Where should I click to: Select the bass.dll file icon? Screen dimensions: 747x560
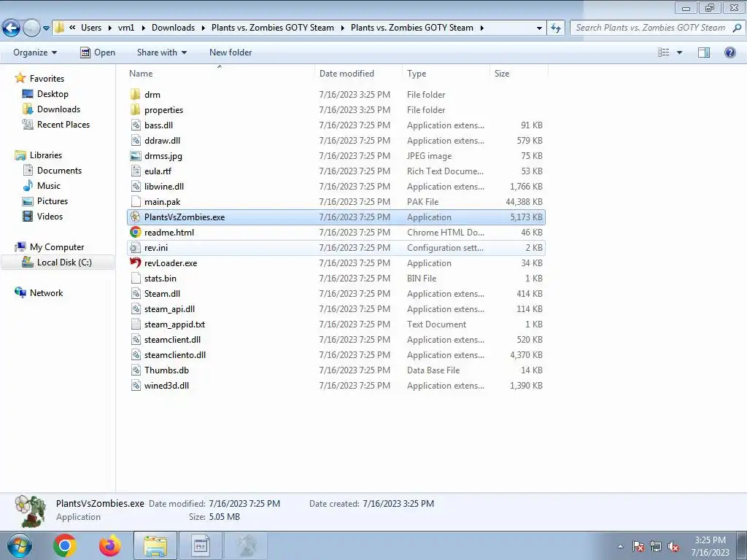[x=136, y=125]
